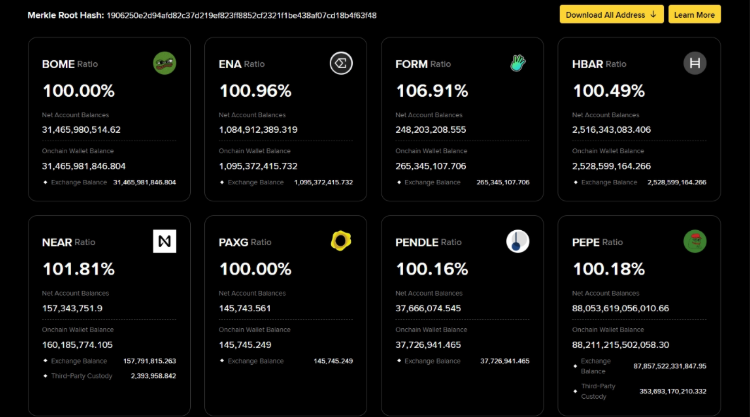Click the PAXG coin icon
The height and width of the screenshot is (417, 750).
pos(341,241)
